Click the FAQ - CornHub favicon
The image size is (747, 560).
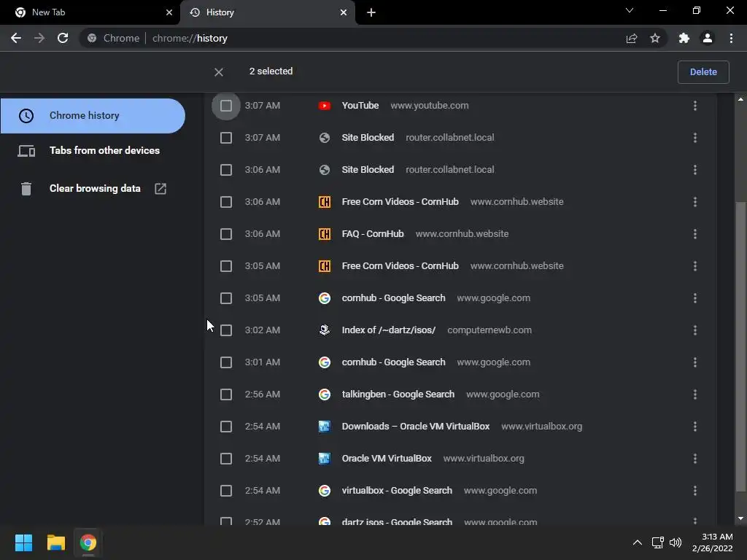pos(325,234)
